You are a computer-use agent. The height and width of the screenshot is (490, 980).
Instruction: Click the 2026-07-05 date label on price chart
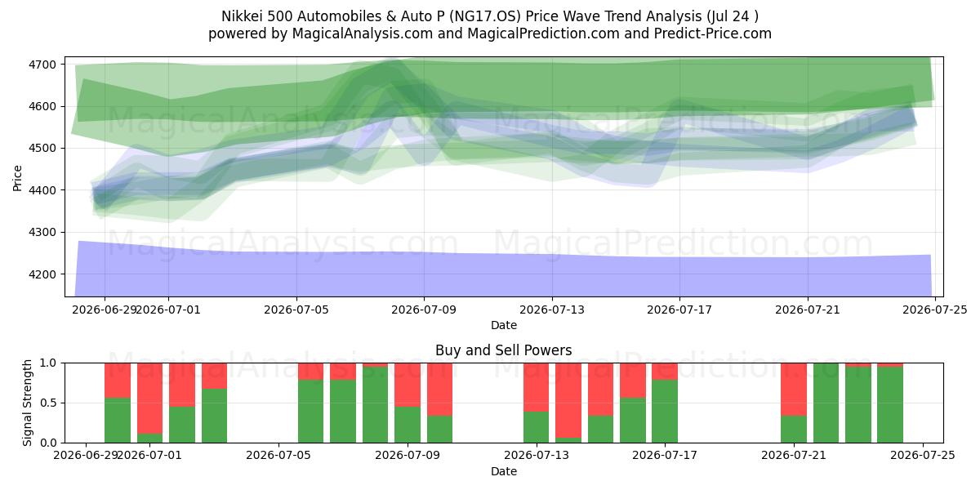click(x=296, y=310)
